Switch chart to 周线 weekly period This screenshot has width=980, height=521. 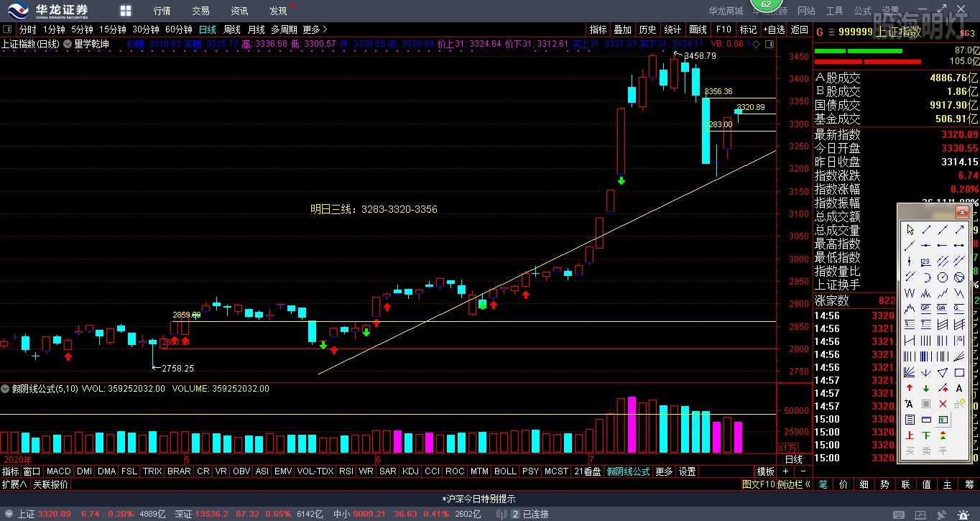(x=232, y=29)
